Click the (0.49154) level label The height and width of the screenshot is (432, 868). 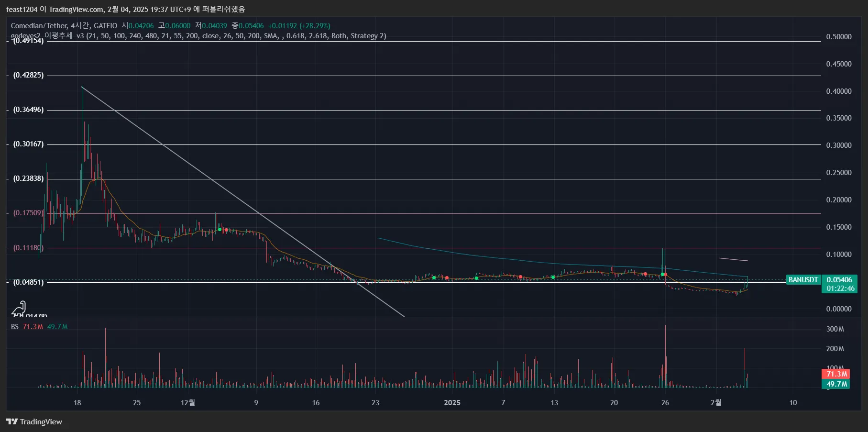tap(28, 41)
